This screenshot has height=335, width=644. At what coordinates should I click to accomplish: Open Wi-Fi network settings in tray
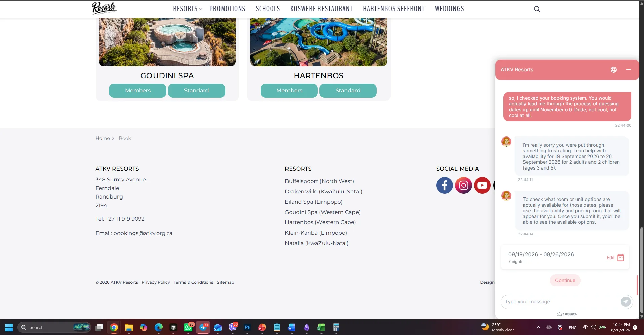tap(585, 327)
